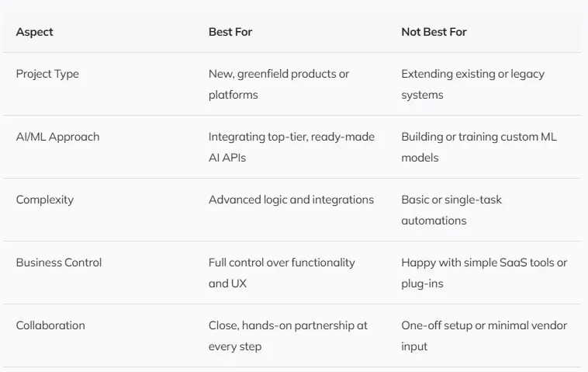Image resolution: width=588 pixels, height=372 pixels.
Task: Click the Aspect column header
Action: tap(35, 32)
